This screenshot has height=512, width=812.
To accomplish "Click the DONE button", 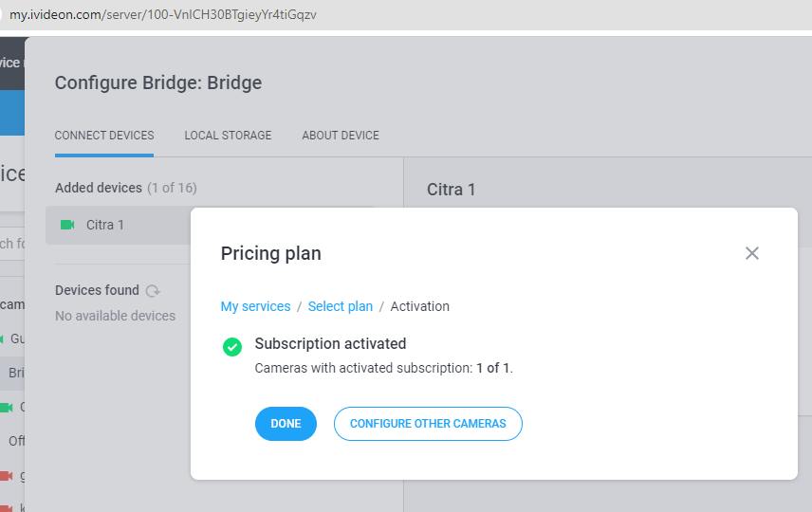I will click(286, 424).
